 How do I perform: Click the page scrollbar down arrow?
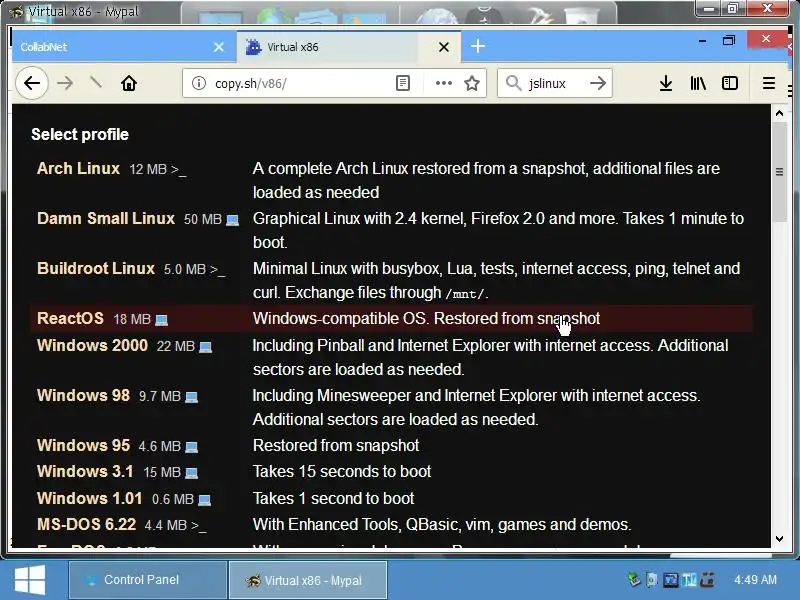(779, 539)
